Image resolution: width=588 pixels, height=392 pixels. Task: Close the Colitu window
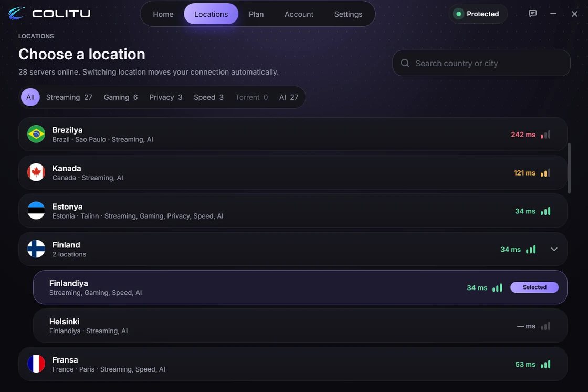pos(574,14)
